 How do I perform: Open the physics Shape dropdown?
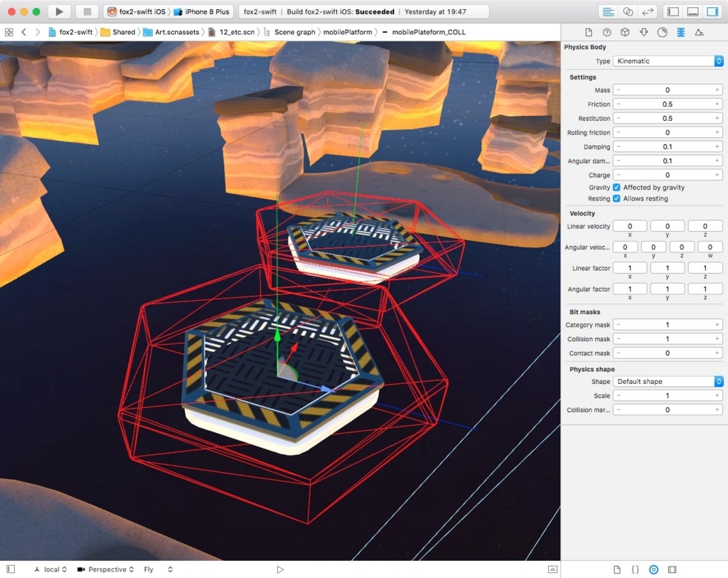(668, 381)
